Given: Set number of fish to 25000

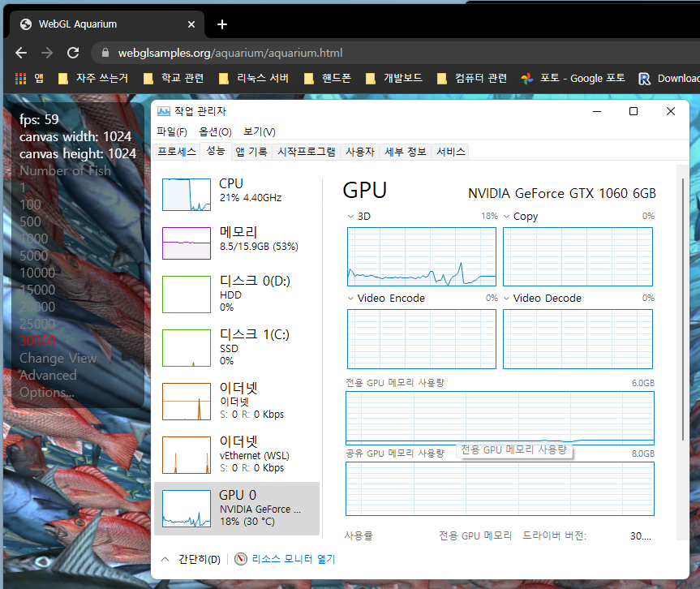Looking at the screenshot, I should coord(37,324).
